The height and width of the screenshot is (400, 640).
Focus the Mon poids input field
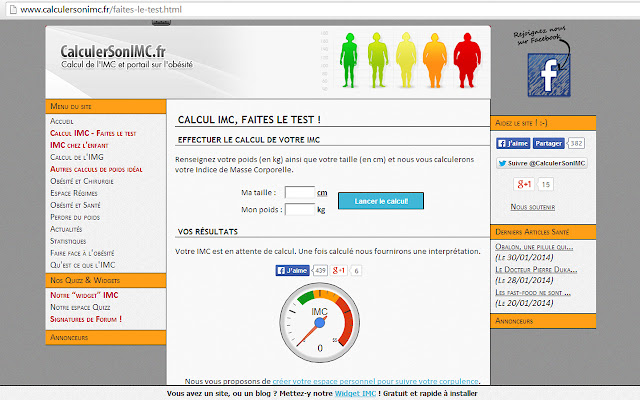tap(300, 209)
